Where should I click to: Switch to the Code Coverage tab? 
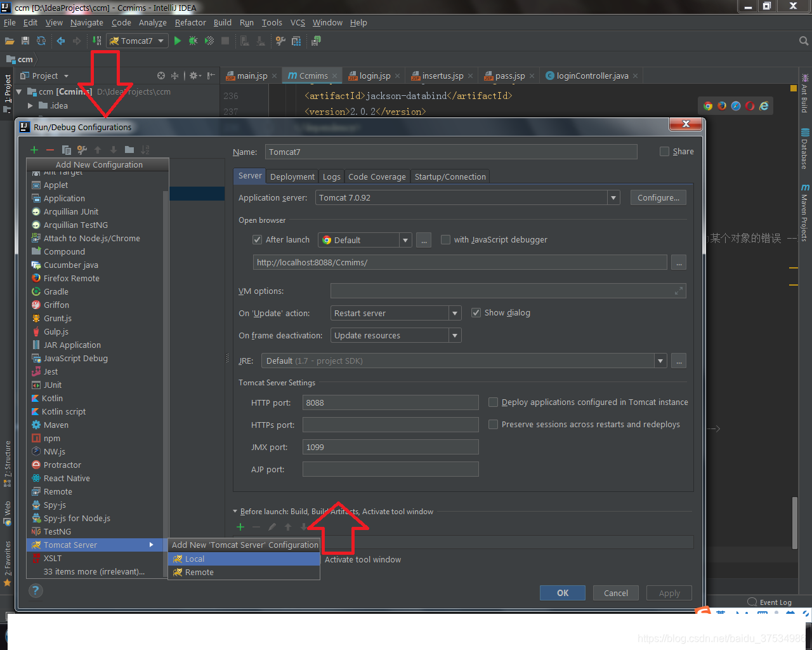[x=377, y=176]
